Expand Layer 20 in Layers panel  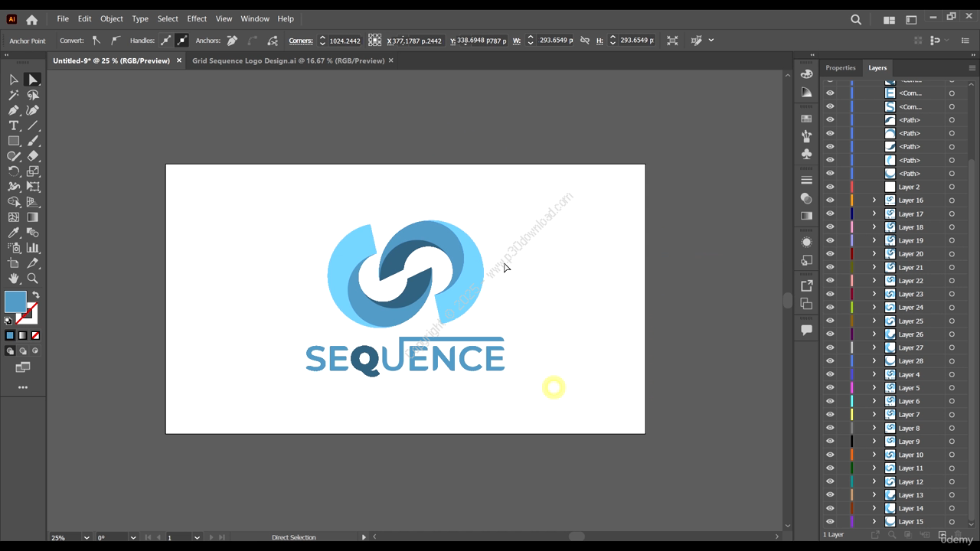click(x=874, y=254)
